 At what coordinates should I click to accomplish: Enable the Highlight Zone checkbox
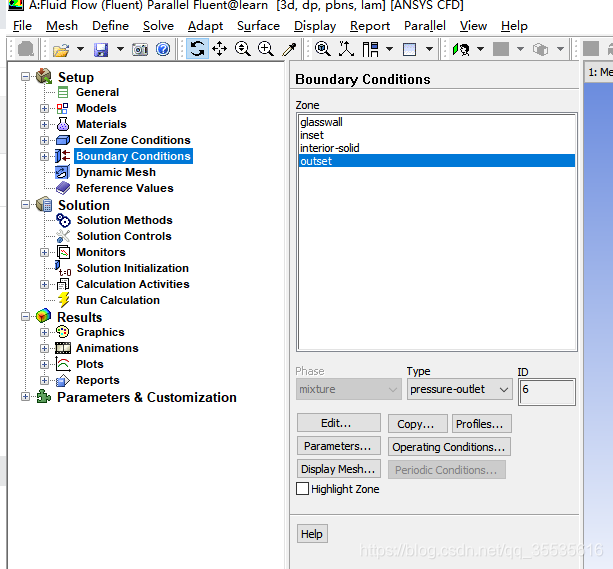point(302,488)
